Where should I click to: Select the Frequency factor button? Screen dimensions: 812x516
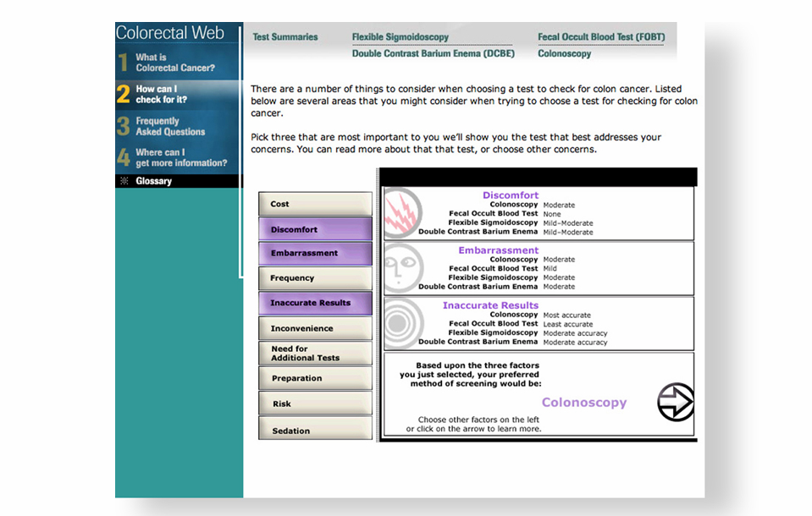click(x=315, y=278)
